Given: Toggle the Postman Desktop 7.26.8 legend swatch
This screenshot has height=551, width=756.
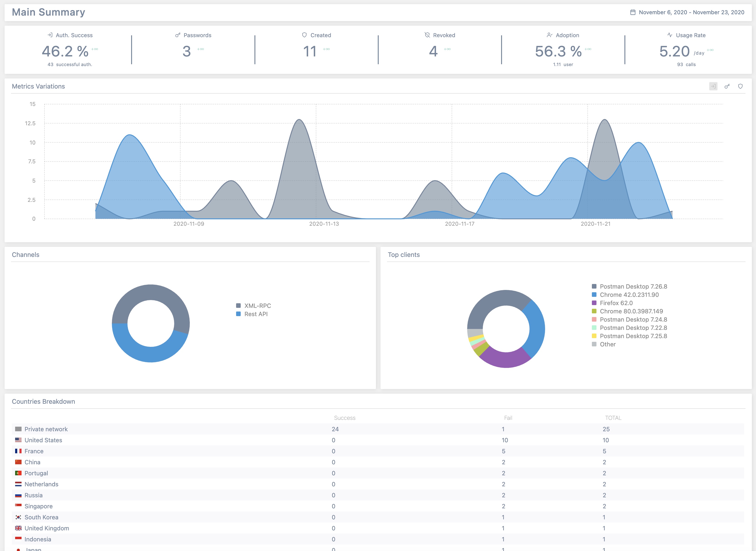Looking at the screenshot, I should tap(594, 286).
